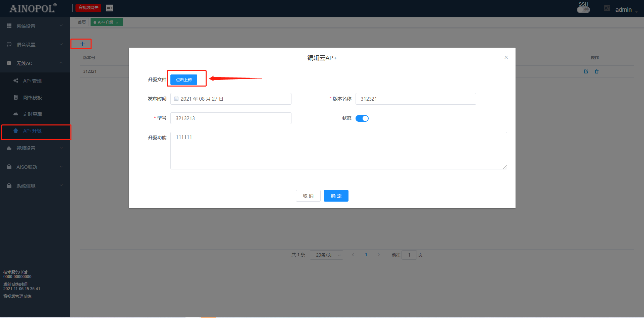Select 网络模板 network template item

tap(32, 98)
